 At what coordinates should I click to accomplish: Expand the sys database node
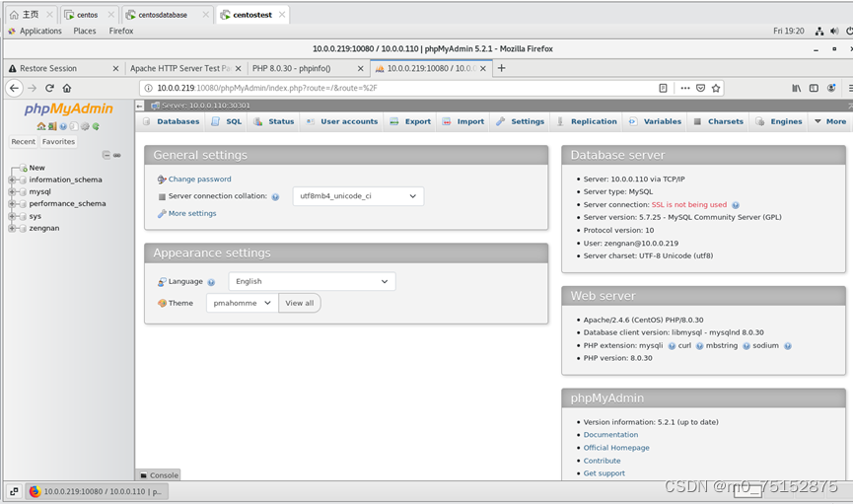tap(12, 216)
